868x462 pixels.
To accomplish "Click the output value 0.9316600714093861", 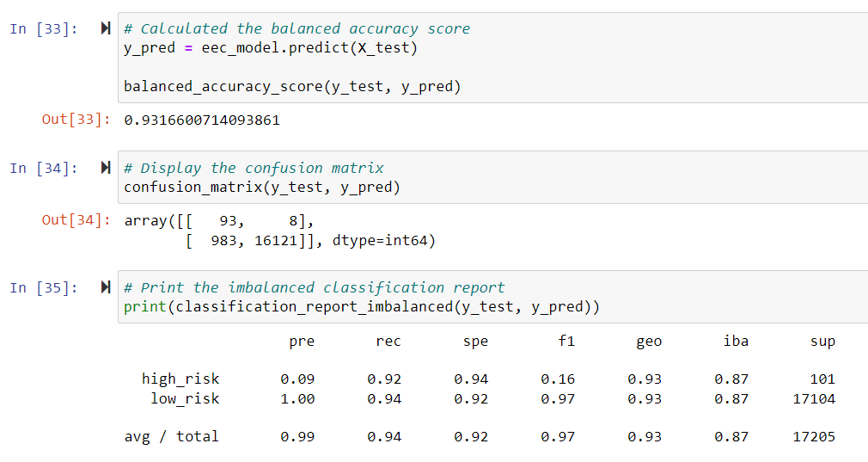I will 202,120.
